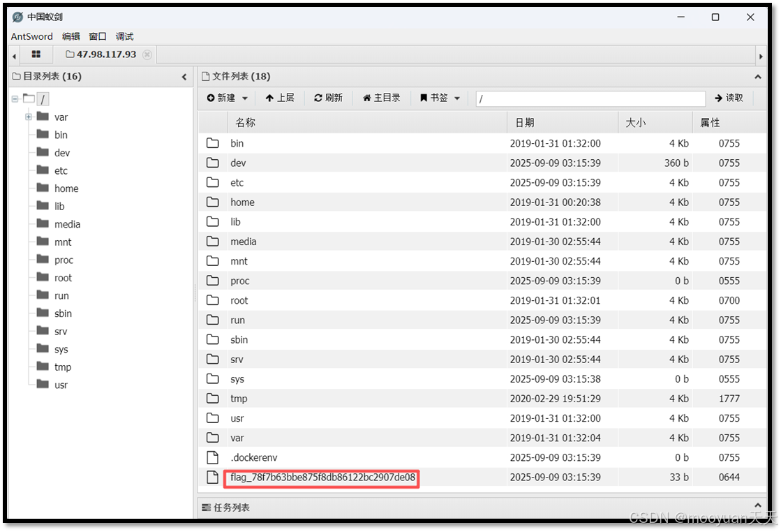Click the bin folder icon in file list
Screen dimensions: 781x532
coord(213,143)
